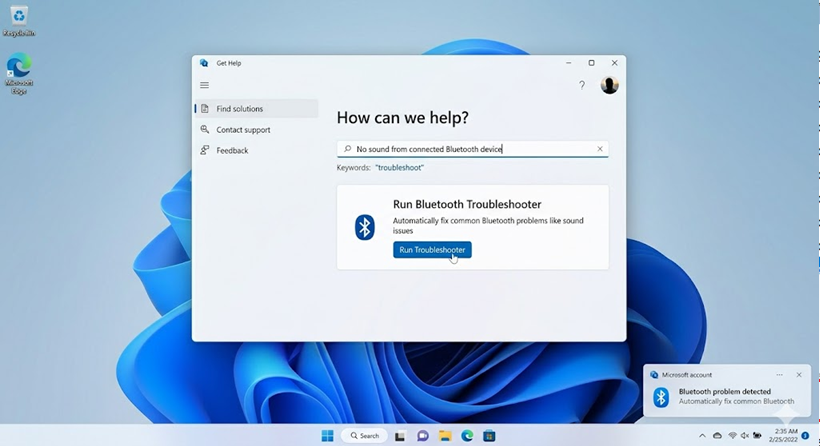The height and width of the screenshot is (446, 820).
Task: Click the "troubleshoot" keyword link
Action: pyautogui.click(x=400, y=168)
